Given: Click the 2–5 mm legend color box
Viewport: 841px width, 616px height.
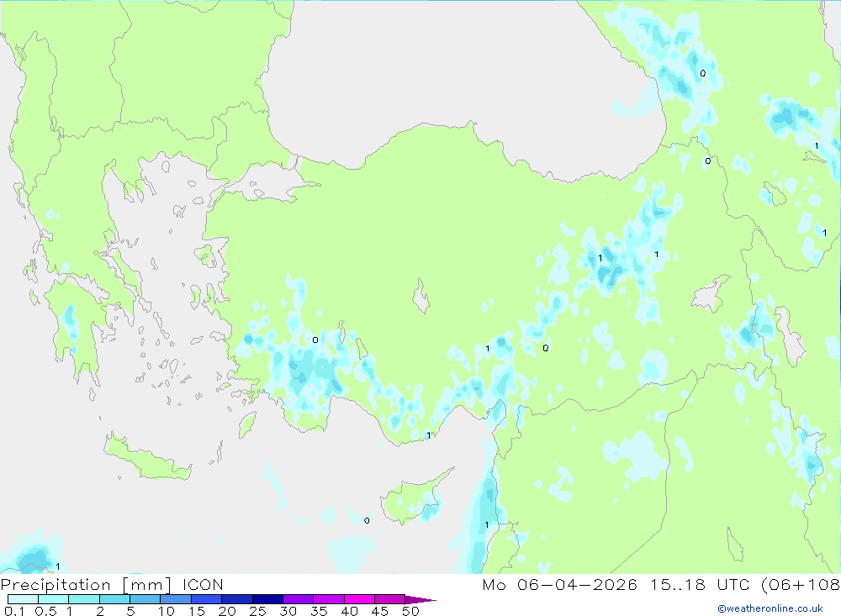Looking at the screenshot, I should (114, 599).
